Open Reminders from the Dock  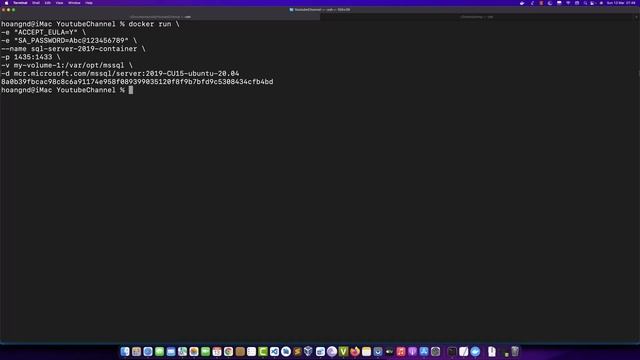[x=251, y=351]
